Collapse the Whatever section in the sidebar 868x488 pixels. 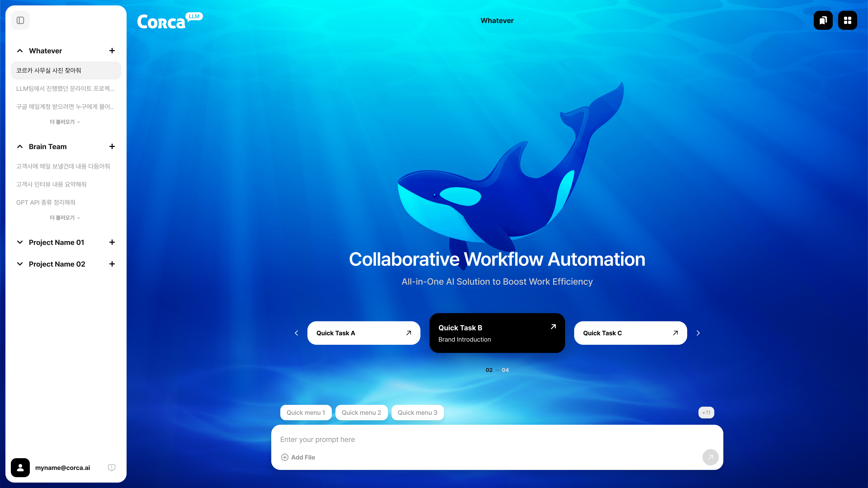[19, 51]
